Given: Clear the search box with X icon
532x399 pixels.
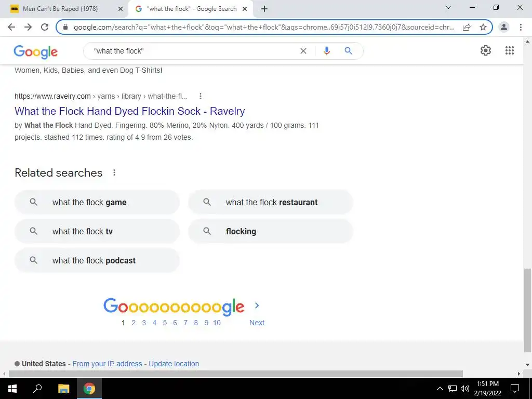Looking at the screenshot, I should (303, 51).
